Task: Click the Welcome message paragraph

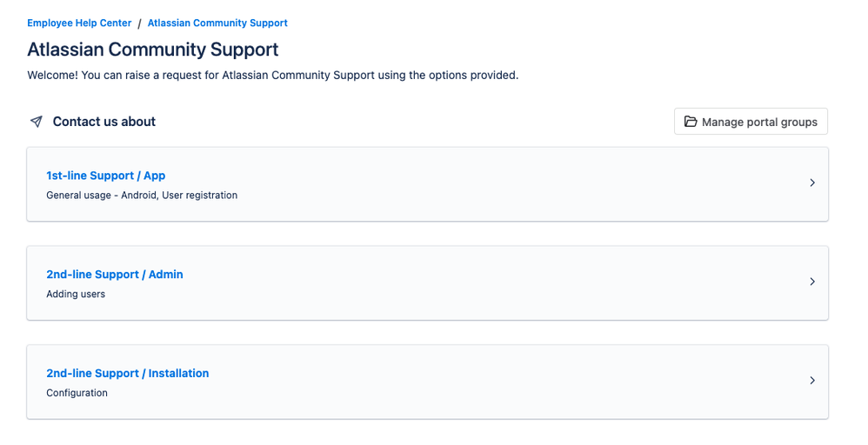Action: pos(272,76)
